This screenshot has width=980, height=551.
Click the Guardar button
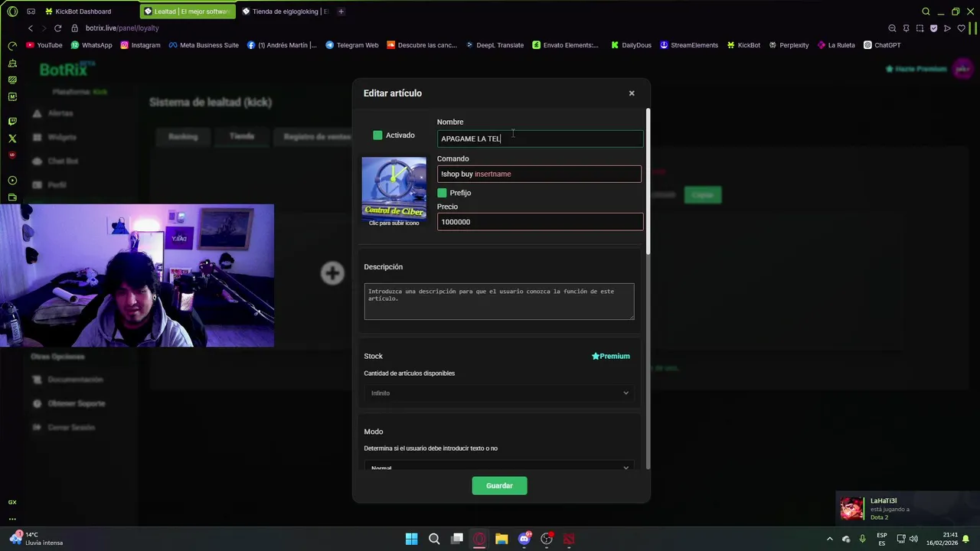(x=499, y=486)
